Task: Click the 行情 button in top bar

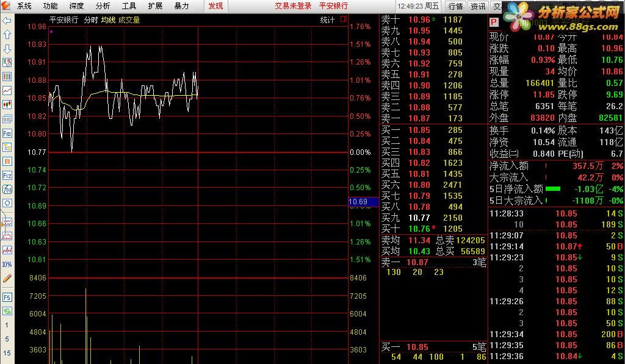Action: tap(455, 6)
